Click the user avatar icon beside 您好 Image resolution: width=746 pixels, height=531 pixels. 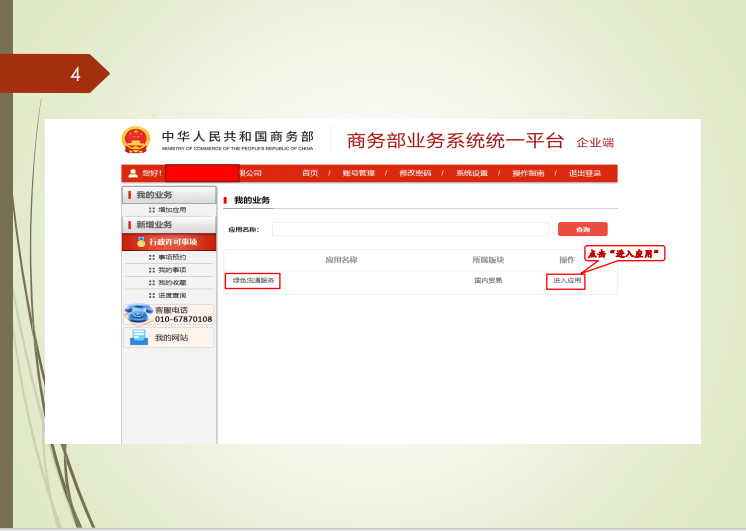(133, 173)
